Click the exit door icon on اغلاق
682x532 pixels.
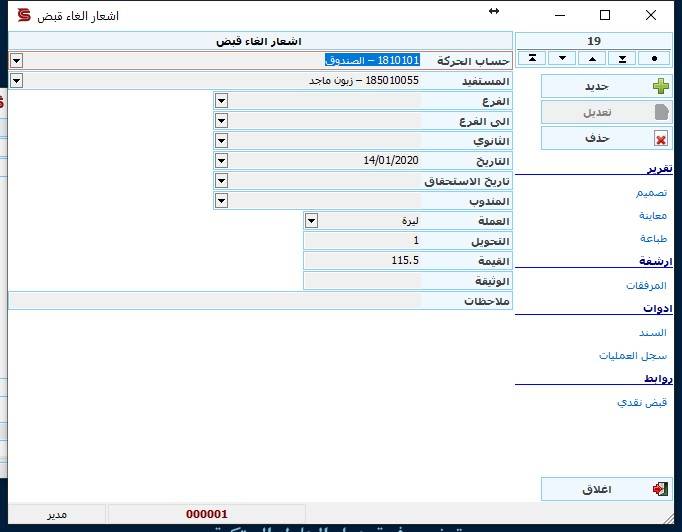(660, 489)
